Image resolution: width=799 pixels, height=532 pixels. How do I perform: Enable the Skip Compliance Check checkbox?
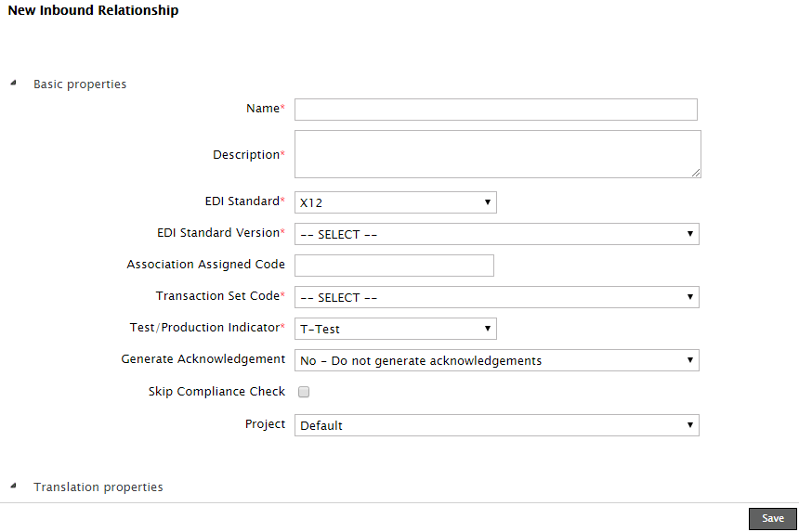tap(303, 392)
